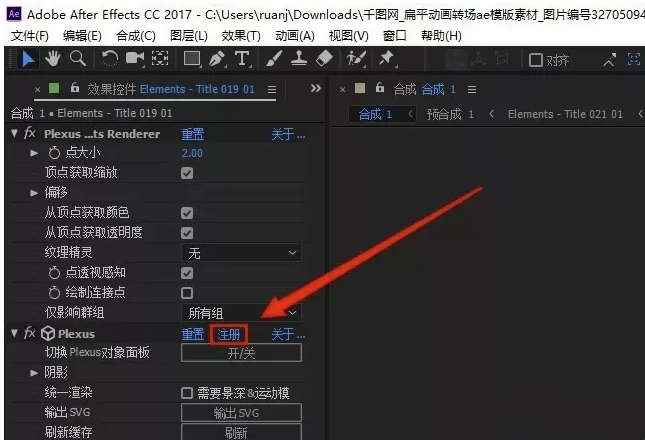Toggle lock on Effect Controls panel

[74, 88]
